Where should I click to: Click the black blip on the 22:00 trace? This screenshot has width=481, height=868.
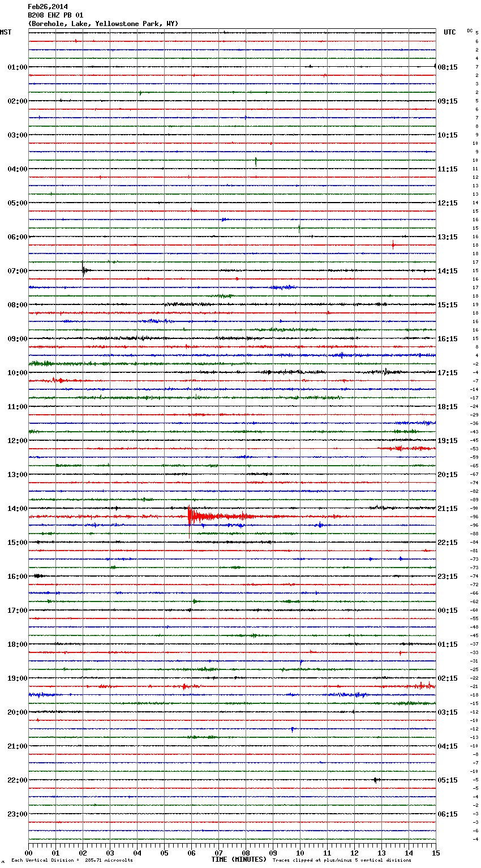376,780
